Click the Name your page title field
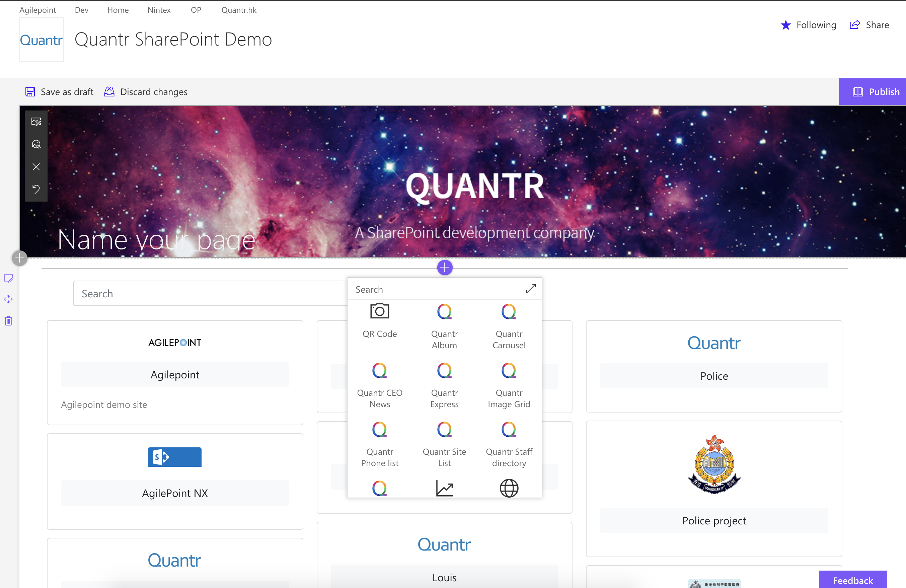Viewport: 906px width, 588px height. click(156, 240)
